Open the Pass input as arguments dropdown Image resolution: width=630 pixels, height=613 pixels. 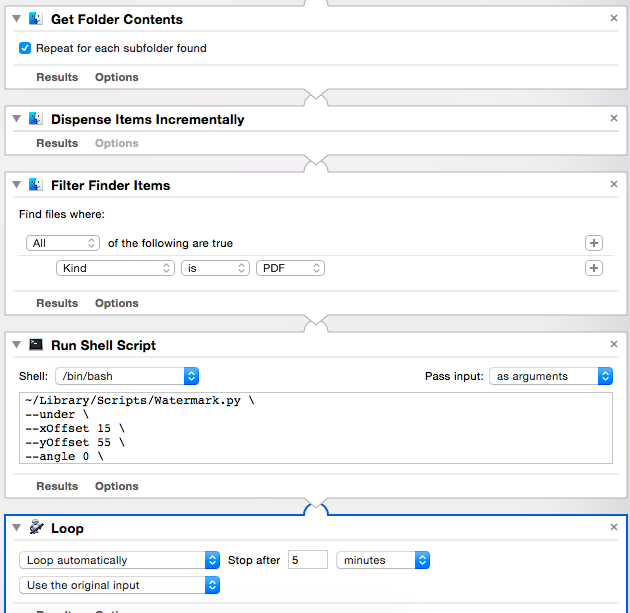coord(551,376)
